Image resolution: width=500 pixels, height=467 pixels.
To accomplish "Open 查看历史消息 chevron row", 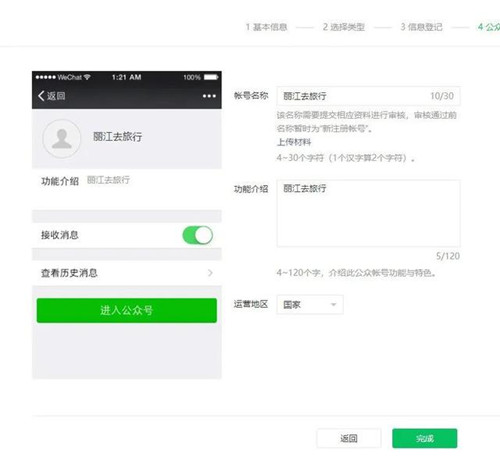I will point(127,273).
